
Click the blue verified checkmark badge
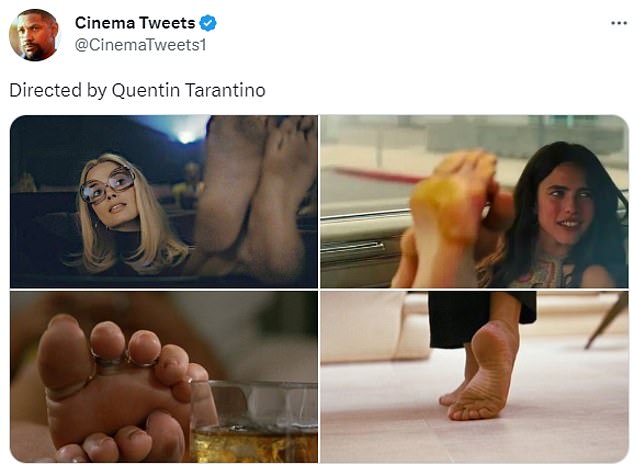coord(208,23)
